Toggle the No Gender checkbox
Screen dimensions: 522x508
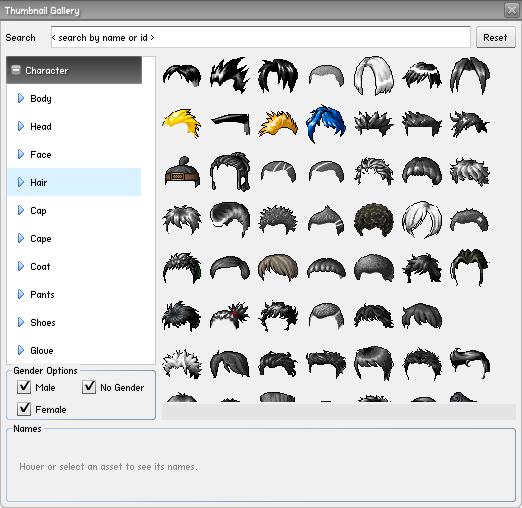click(89, 387)
